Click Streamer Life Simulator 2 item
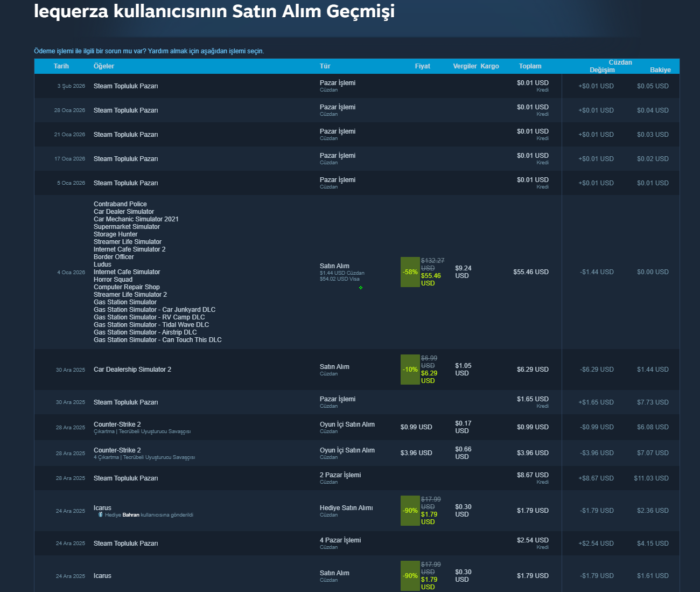 130,295
